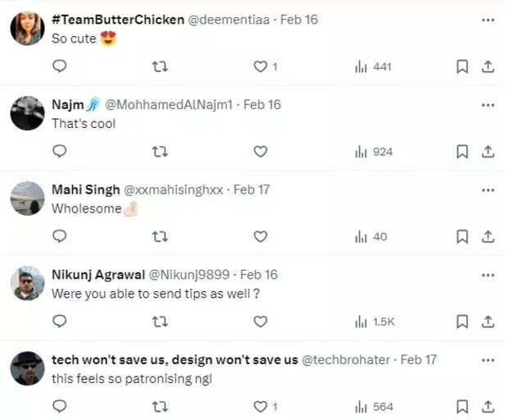Like Mahi Singh's 'Wholesome' tweet
Viewport: 505px width, 420px height.
point(260,236)
